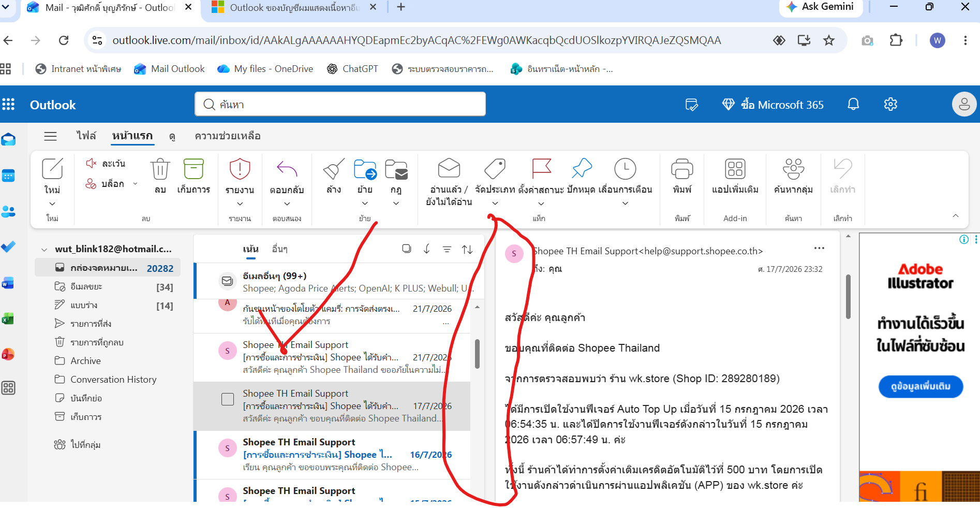This screenshot has width=980, height=508.
Task: Click the New mail compose icon
Action: coord(52,169)
